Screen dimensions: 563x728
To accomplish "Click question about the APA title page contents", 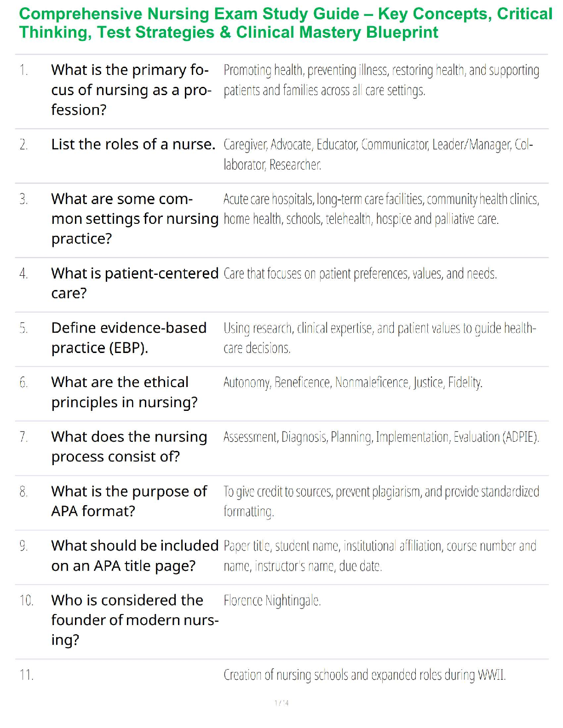I will 134,555.
